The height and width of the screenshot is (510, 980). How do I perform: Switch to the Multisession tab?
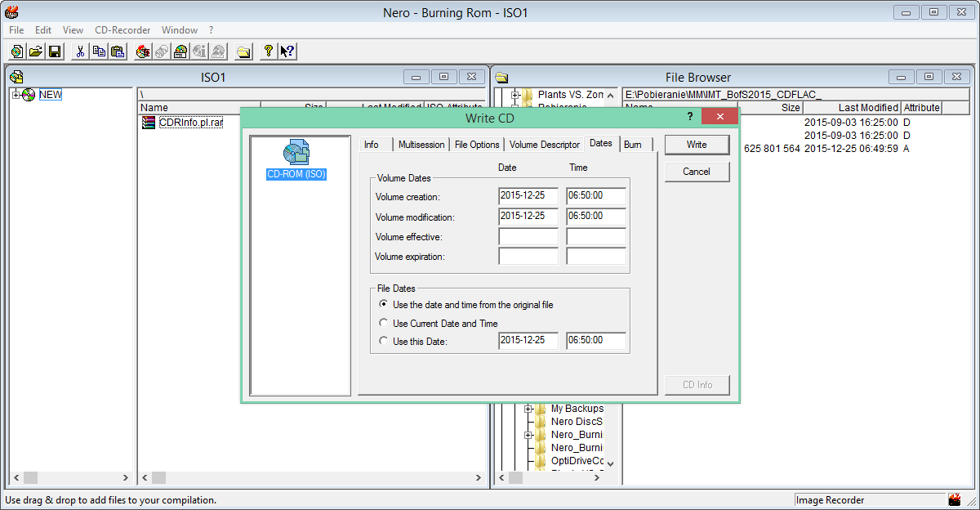(x=421, y=145)
